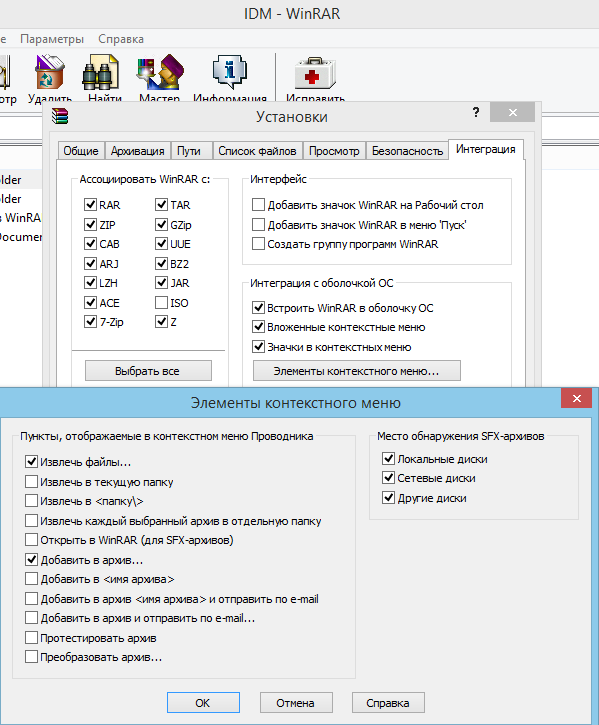599x725 pixels.
Task: Toggle the LZH checkbox
Action: 90,283
